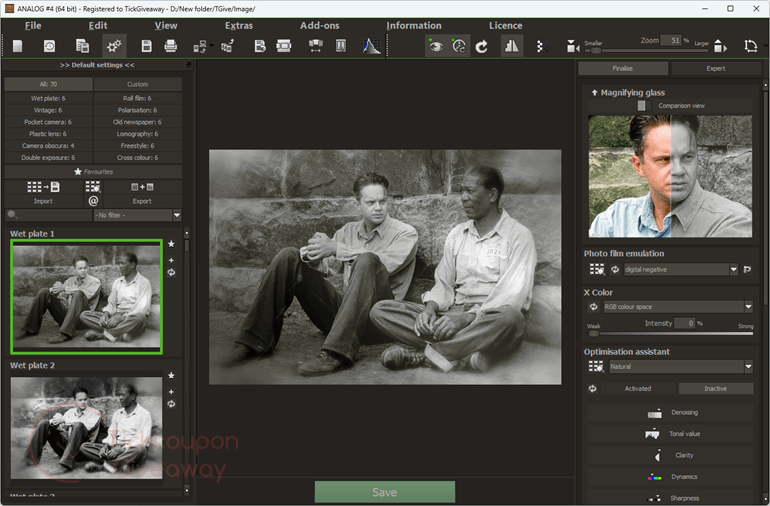Open the histogram graph icon
The height and width of the screenshot is (506, 770).
(x=372, y=46)
